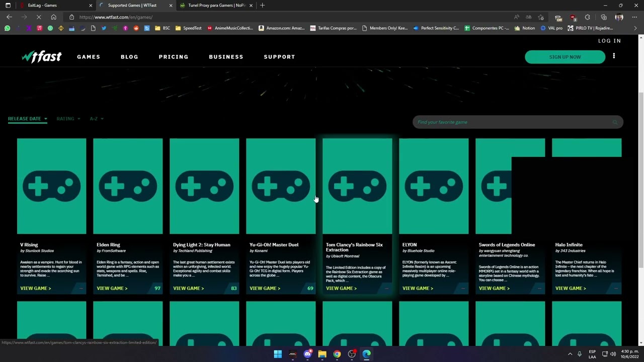
Task: Click the 'Halo Infinite' game title
Action: tap(569, 245)
